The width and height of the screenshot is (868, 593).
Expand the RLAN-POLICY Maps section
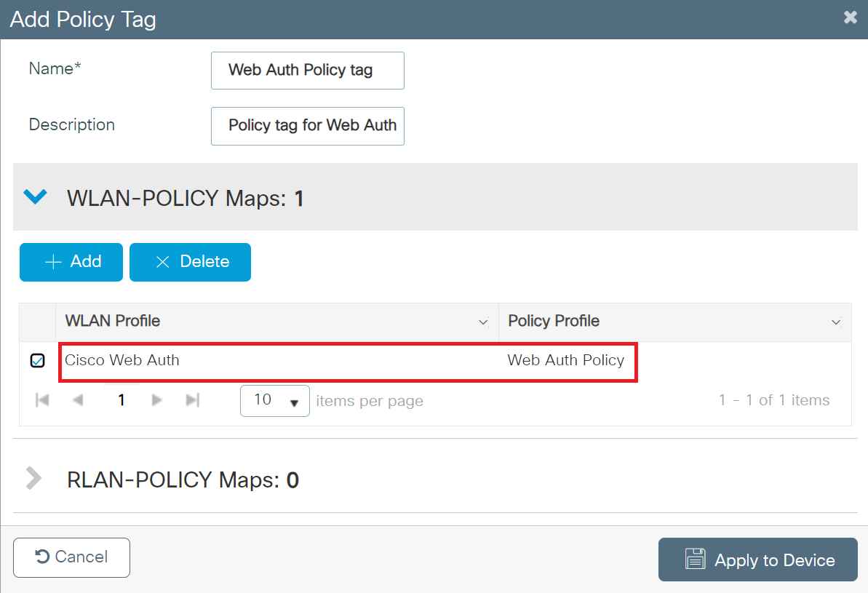[34, 479]
